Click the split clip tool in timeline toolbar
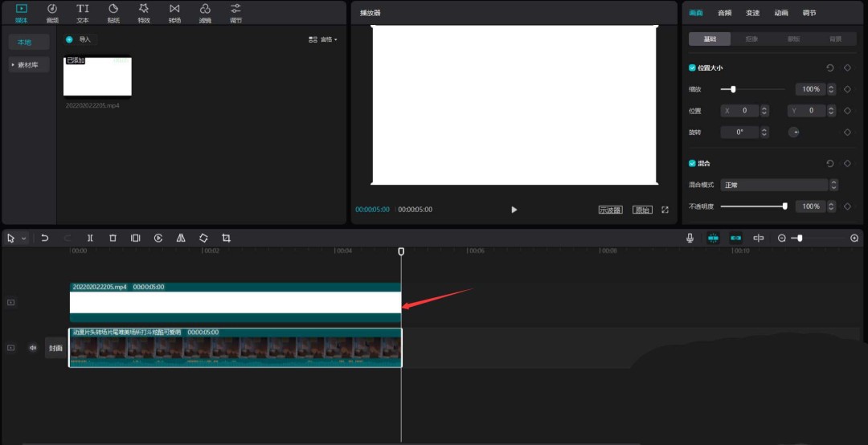868x445 pixels. pyautogui.click(x=90, y=239)
